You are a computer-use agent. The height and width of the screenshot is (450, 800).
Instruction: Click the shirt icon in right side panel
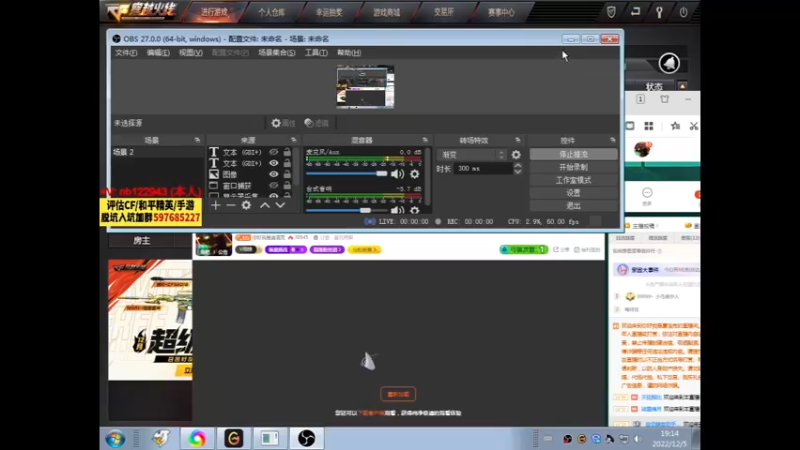(x=664, y=99)
